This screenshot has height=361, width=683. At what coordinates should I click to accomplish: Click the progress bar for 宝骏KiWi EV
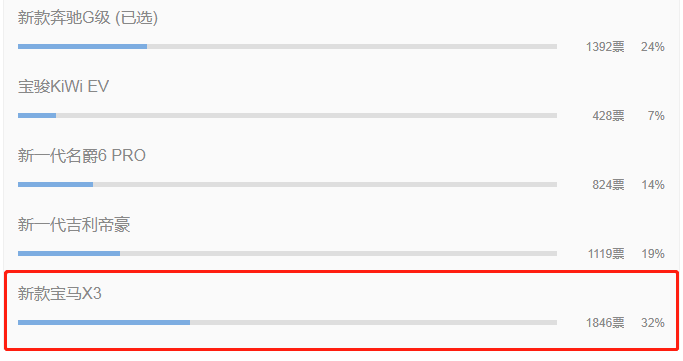coord(287,115)
